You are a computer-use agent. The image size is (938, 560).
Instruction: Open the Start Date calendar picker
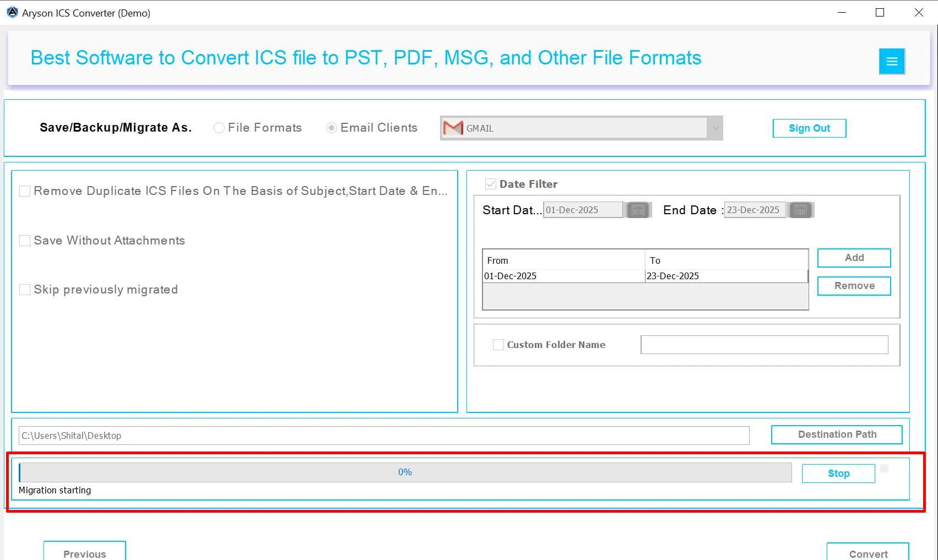point(637,209)
